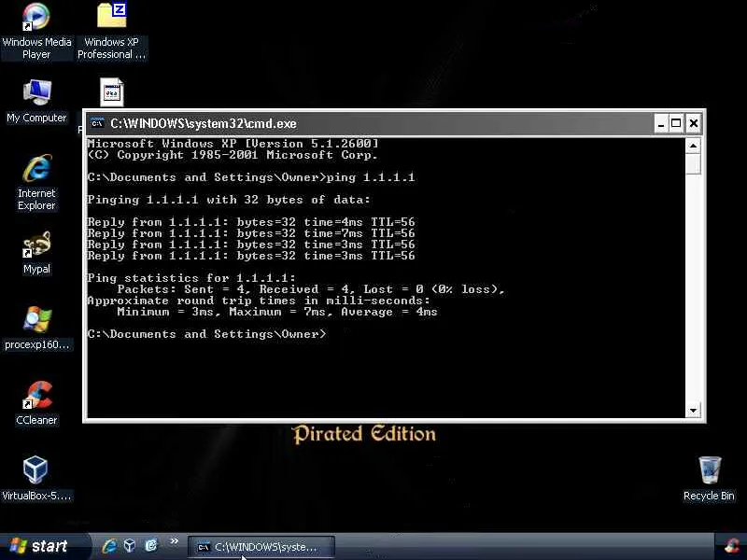Open Windows XP Professional zip folder icon
Viewport: 747px width, 560px height.
coord(112,32)
